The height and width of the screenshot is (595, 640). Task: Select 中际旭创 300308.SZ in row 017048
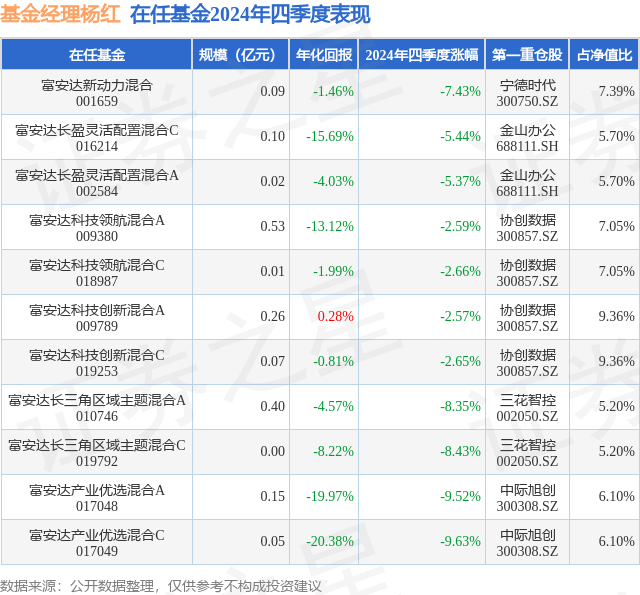pyautogui.click(x=527, y=498)
